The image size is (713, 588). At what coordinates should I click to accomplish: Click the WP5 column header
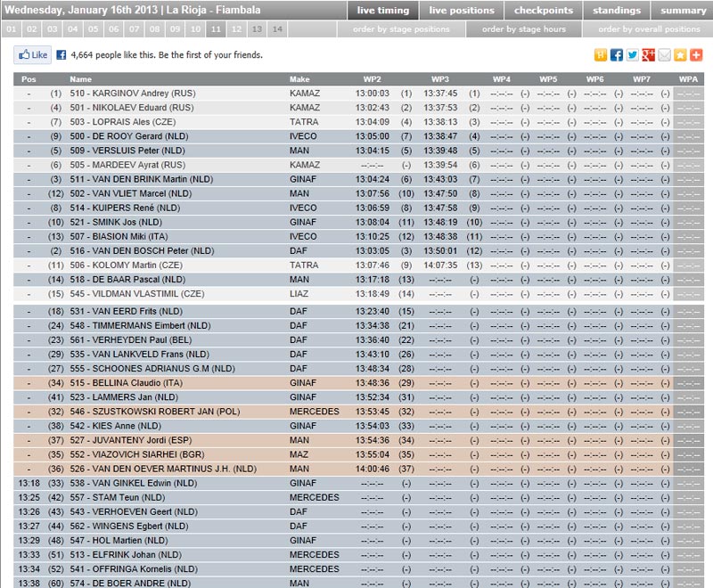pos(548,79)
